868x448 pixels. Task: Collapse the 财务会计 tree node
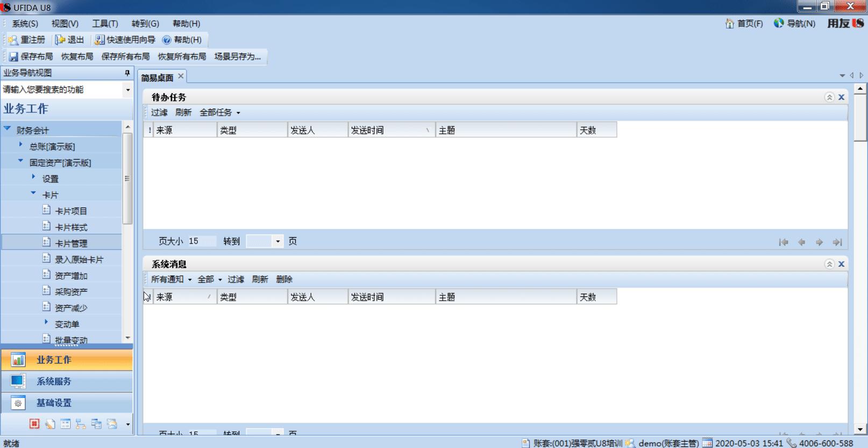pos(8,129)
